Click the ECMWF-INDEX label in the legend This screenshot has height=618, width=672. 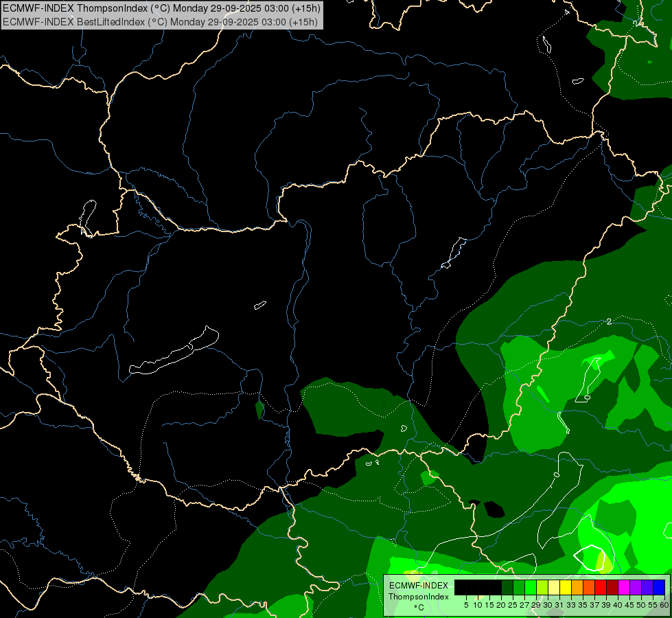point(419,586)
